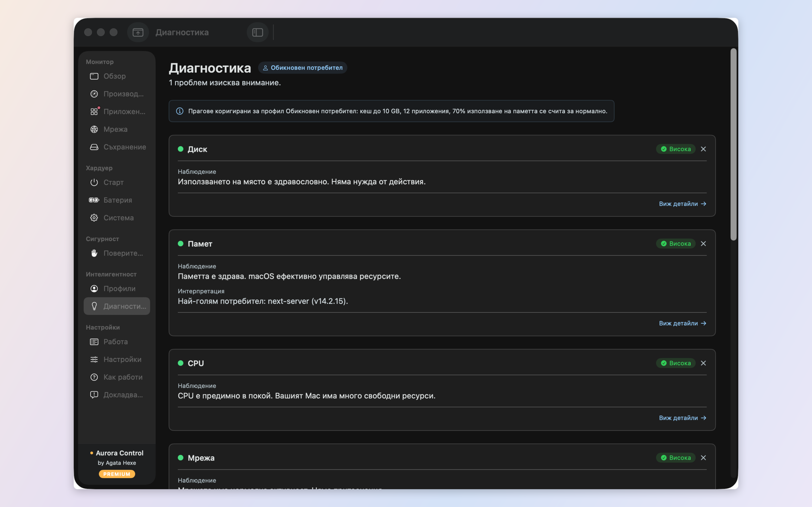Open the Обзор overview page icon

coord(94,76)
